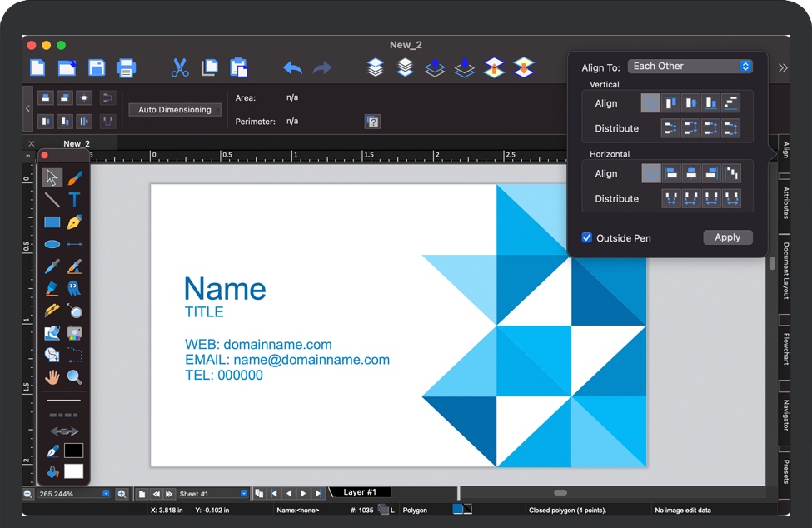
Task: Select the Oval shape tool
Action: click(x=52, y=245)
